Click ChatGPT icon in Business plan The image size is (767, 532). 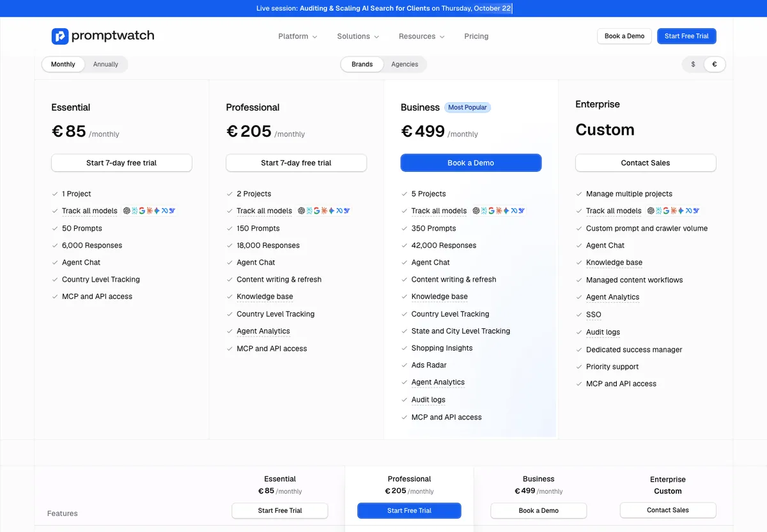(x=476, y=211)
